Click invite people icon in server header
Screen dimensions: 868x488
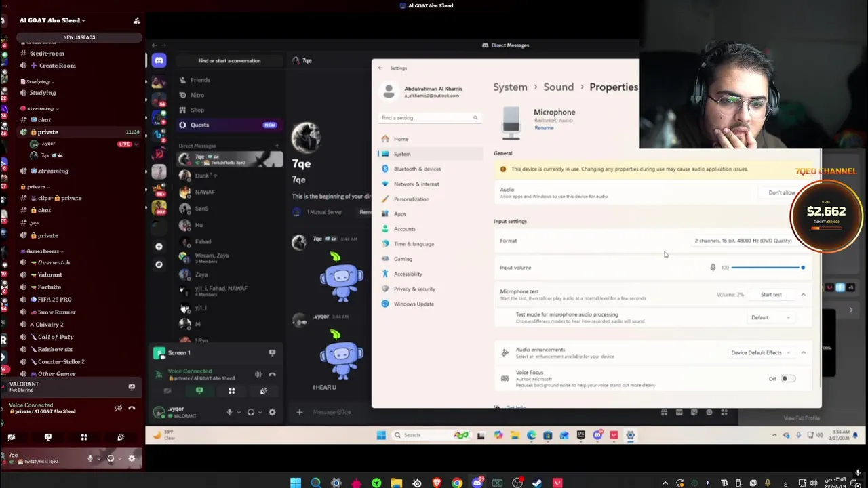point(136,20)
